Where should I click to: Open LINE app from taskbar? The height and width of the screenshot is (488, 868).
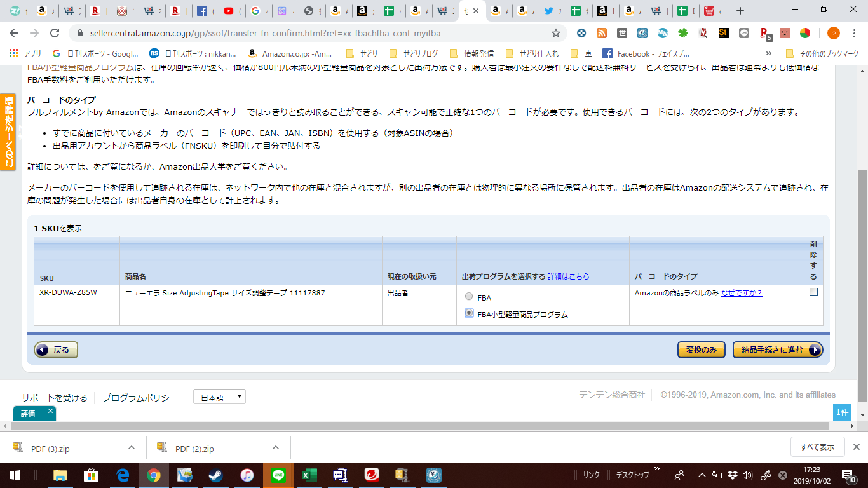pos(278,475)
